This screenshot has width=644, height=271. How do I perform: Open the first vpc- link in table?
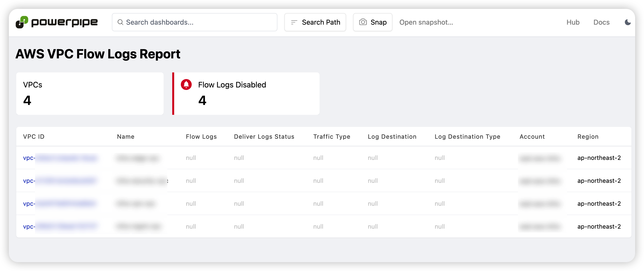point(29,158)
